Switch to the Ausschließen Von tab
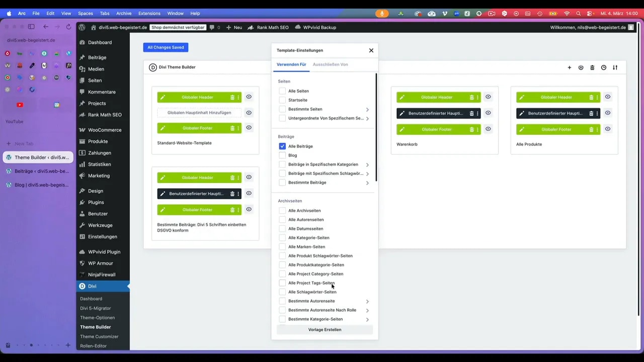644x362 pixels. pyautogui.click(x=330, y=64)
